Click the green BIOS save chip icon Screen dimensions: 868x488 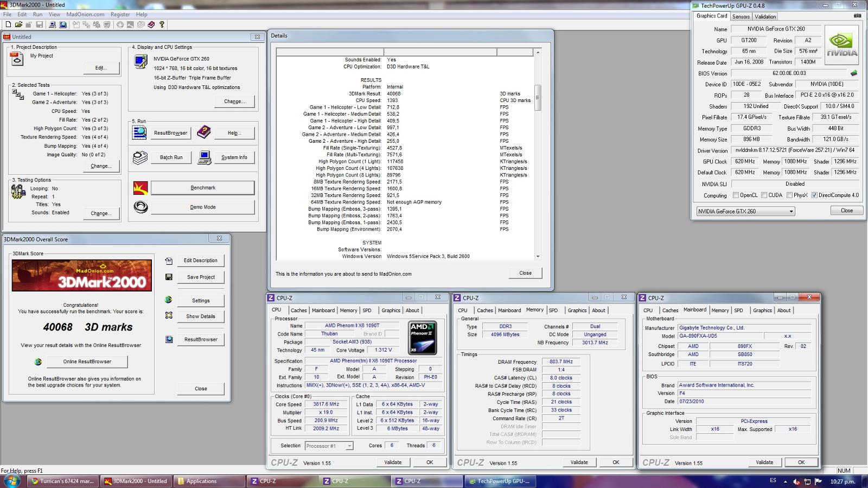(854, 73)
